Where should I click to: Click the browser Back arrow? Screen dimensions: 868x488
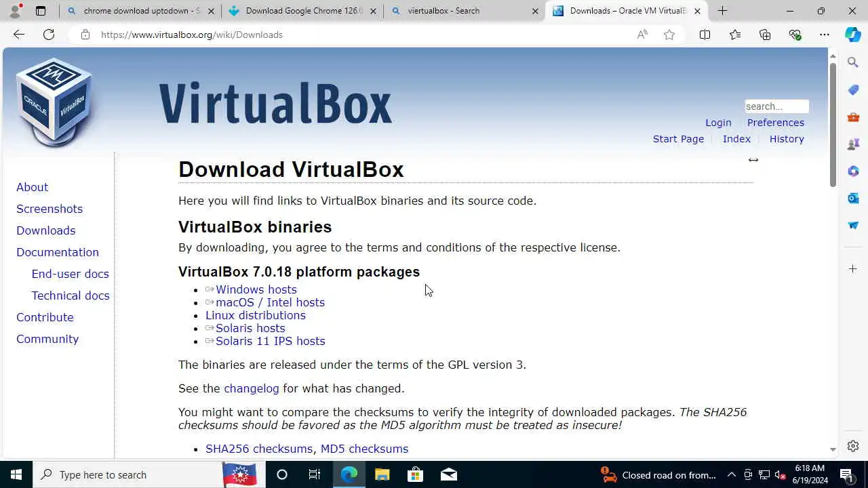(18, 35)
